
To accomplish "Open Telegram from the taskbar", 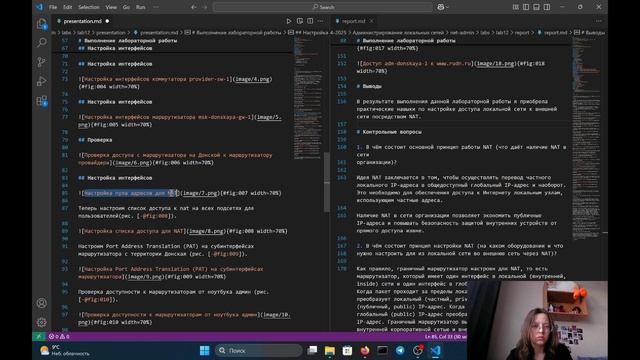I will point(400,350).
